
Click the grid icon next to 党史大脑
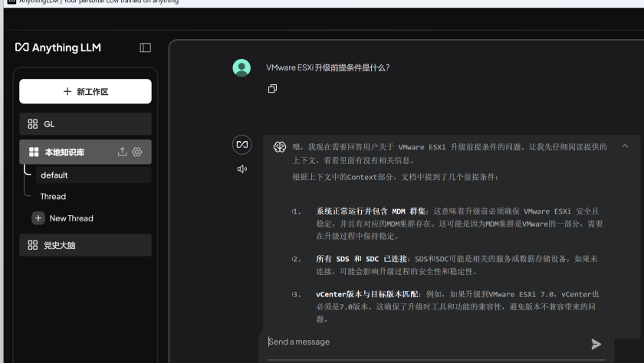(33, 245)
